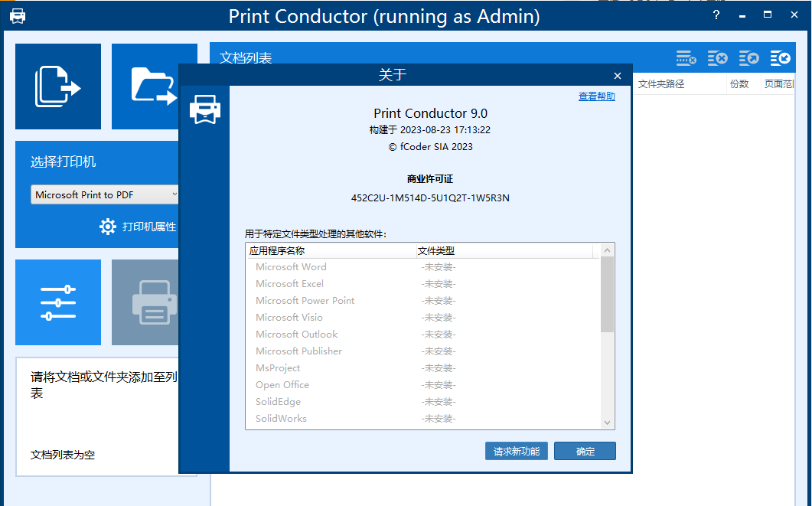
Task: Click the © fCoder SIA 2023 text
Action: (430, 146)
